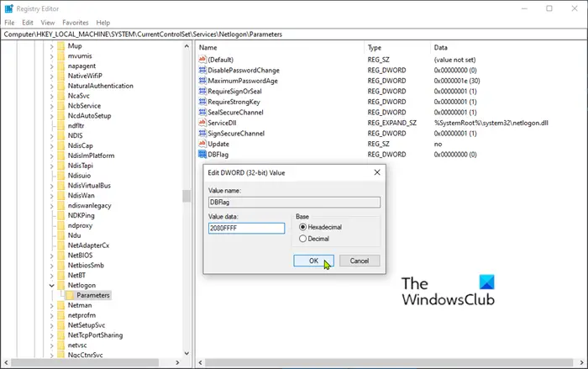The width and height of the screenshot is (588, 369).
Task: Confirm the DWORD edit with OK
Action: pyautogui.click(x=313, y=261)
